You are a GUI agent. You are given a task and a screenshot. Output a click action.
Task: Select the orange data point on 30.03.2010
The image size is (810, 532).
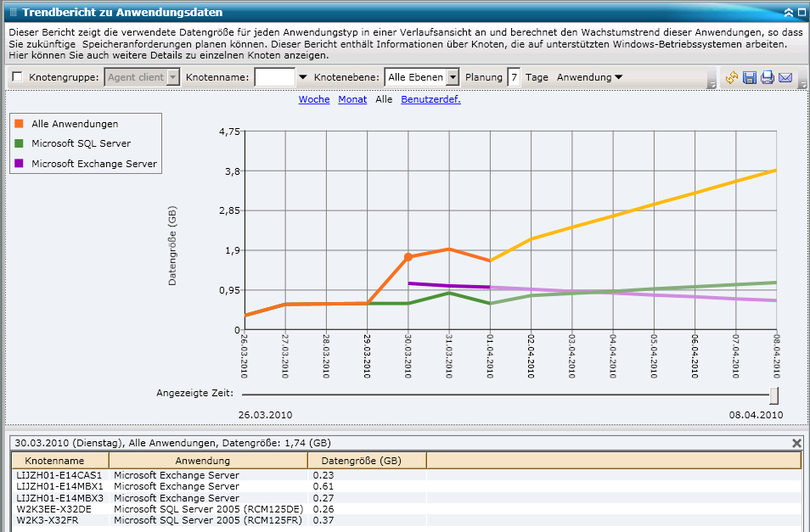click(408, 256)
